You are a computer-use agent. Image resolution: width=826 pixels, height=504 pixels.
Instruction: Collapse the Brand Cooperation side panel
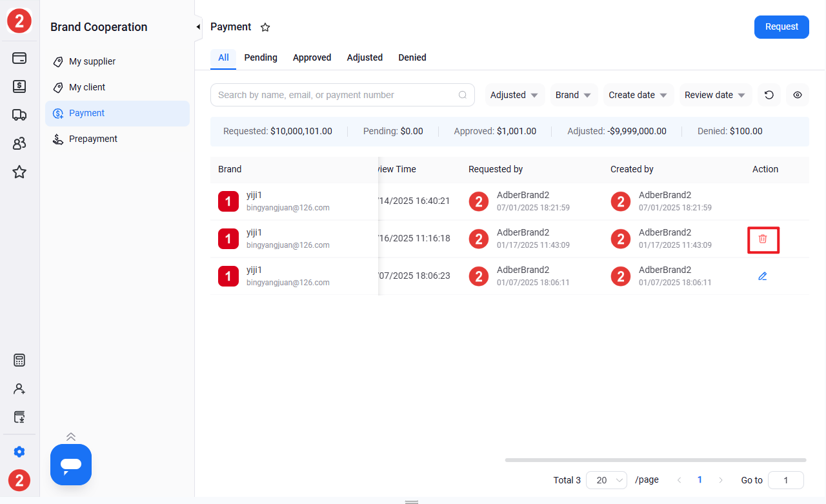click(198, 27)
